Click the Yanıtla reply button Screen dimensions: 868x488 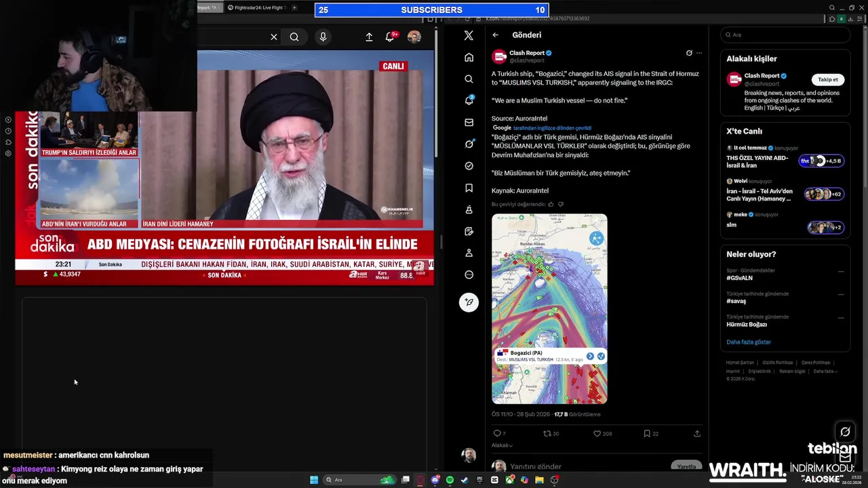coord(686,466)
